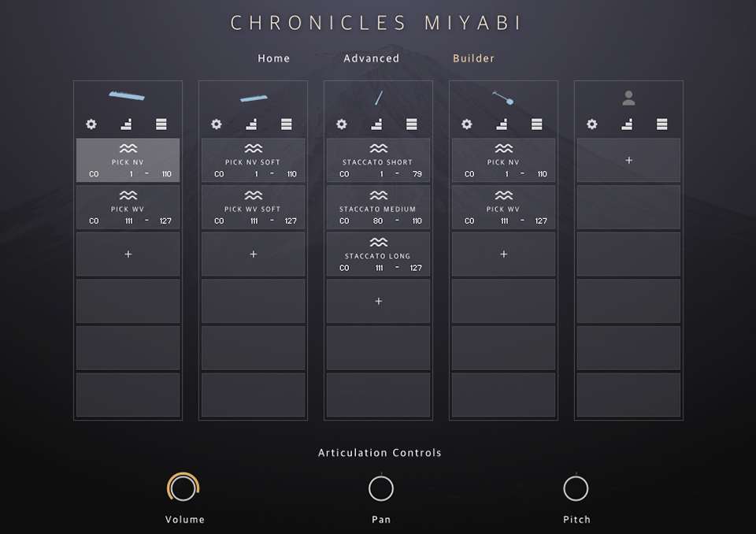756x534 pixels.
Task: Open gear settings in the fifth column
Action: [x=592, y=124]
